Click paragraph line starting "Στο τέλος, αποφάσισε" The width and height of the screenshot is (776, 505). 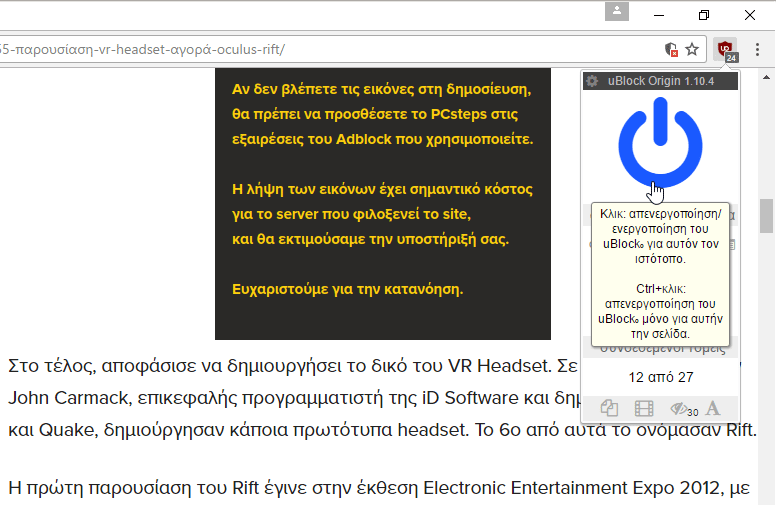[x=293, y=366]
